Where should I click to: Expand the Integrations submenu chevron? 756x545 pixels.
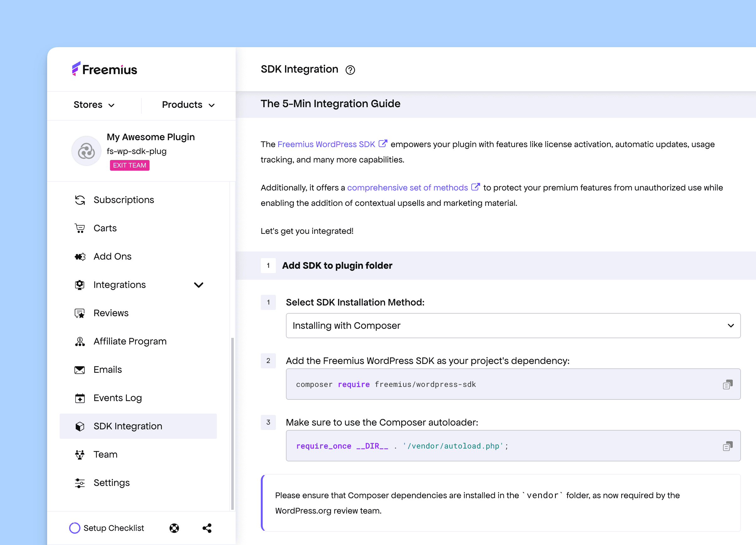pos(199,285)
